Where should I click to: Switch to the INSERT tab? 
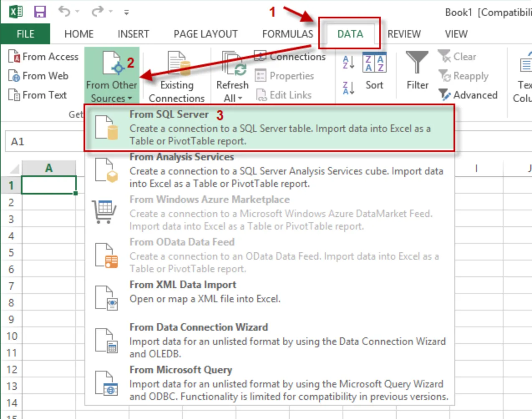(133, 34)
